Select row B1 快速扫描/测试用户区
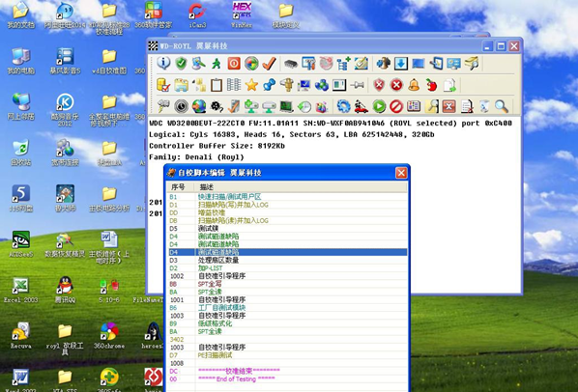This screenshot has height=392, width=578. (x=287, y=197)
